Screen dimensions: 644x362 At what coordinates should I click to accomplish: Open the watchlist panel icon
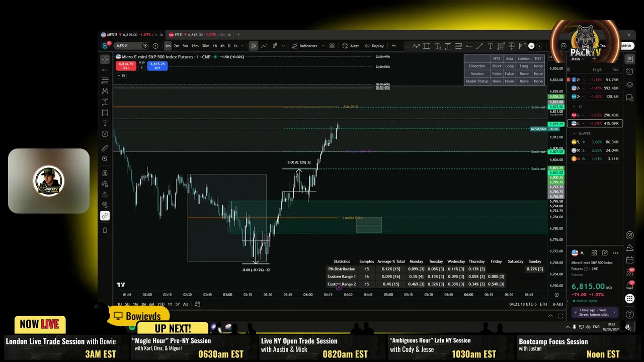[629, 59]
